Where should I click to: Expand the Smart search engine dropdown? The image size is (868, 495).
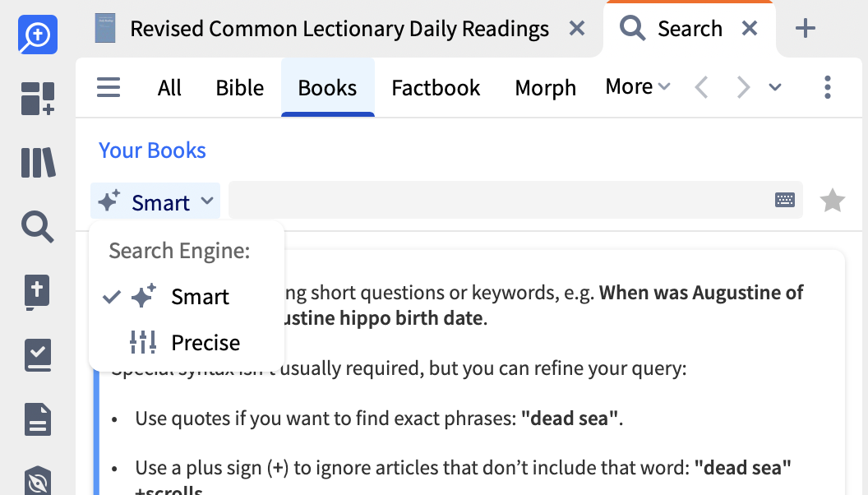click(155, 201)
